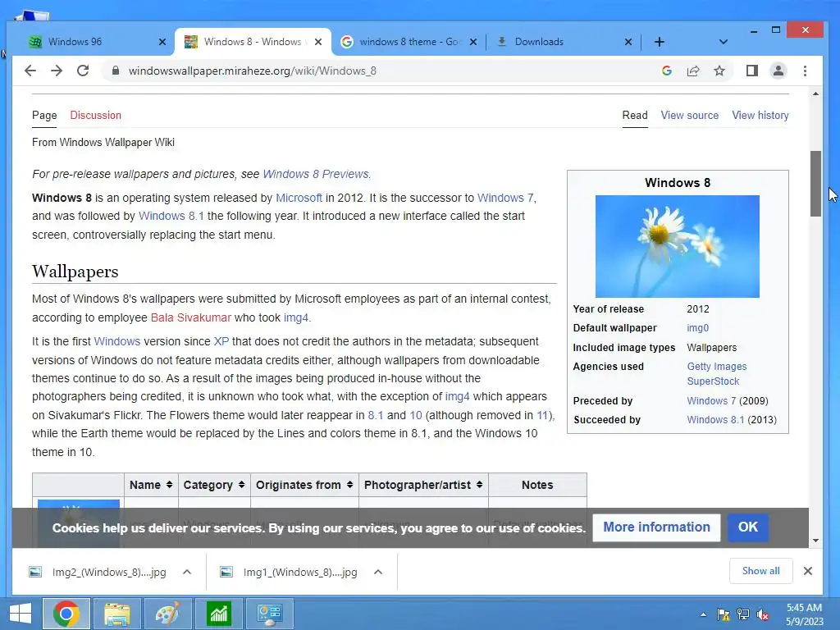Click More information about cookies
The height and width of the screenshot is (630, 840).
(656, 527)
